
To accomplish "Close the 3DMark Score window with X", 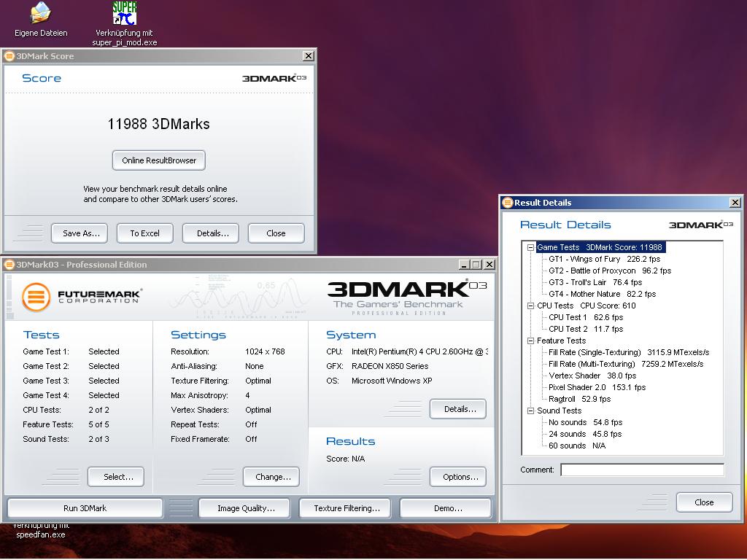I will click(309, 56).
